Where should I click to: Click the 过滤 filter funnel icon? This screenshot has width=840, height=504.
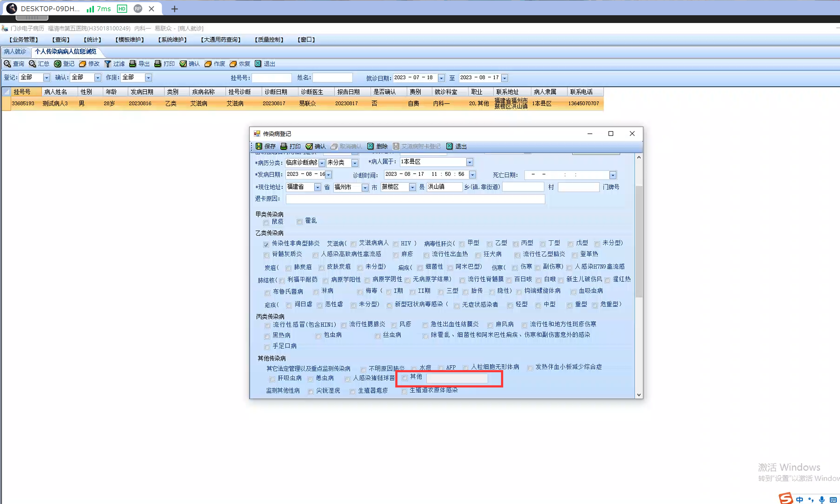[108, 64]
